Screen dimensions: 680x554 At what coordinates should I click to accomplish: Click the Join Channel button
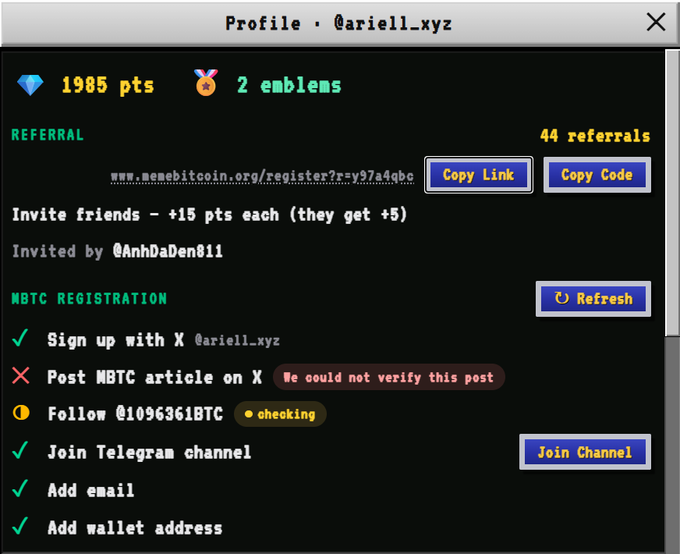[x=585, y=452]
